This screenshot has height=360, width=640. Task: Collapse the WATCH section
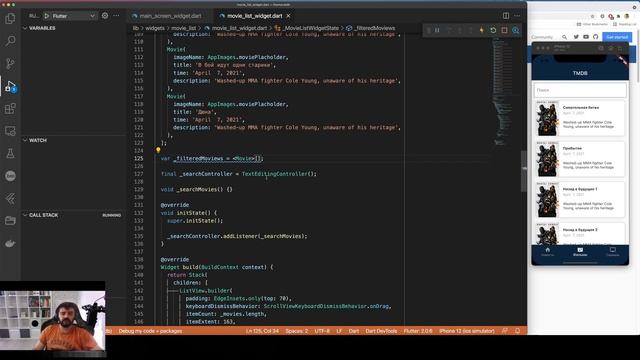(74, 140)
